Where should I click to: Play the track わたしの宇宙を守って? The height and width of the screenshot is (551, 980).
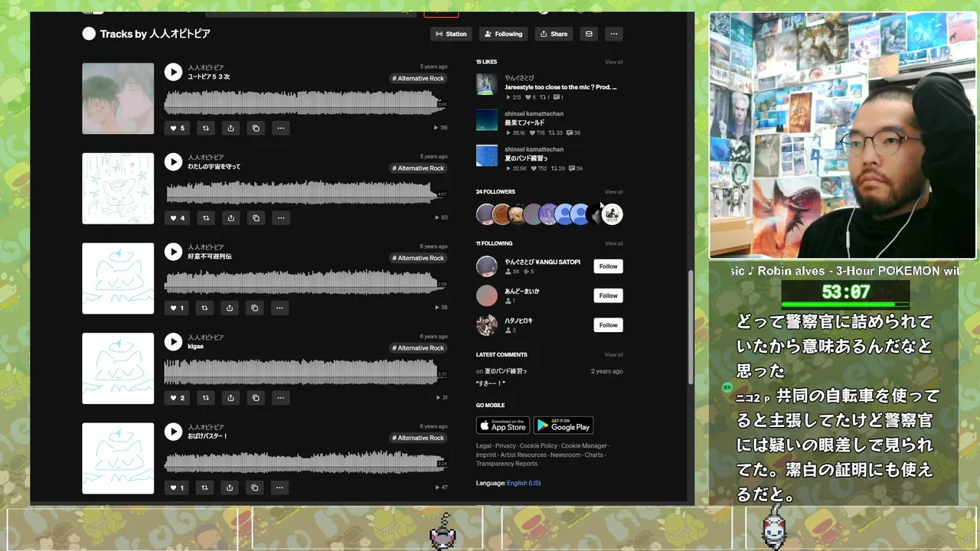(x=173, y=161)
